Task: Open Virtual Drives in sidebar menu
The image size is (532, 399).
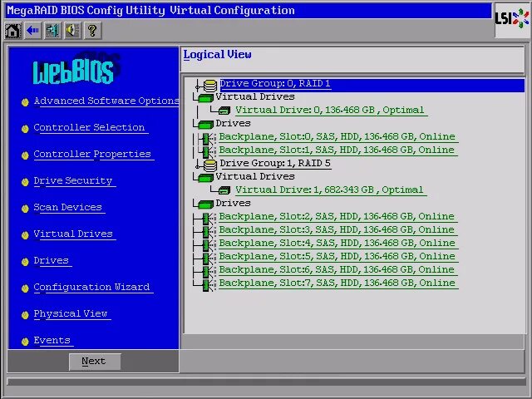Action: click(x=73, y=234)
